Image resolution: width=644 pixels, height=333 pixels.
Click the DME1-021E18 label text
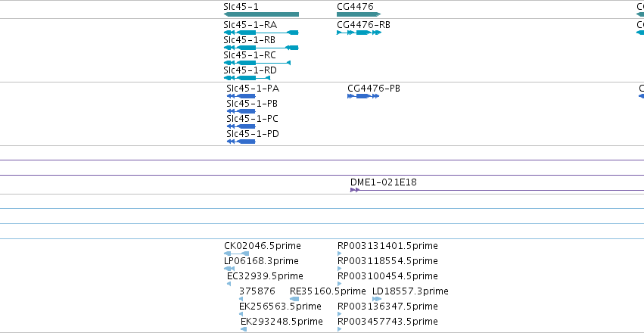pos(384,182)
